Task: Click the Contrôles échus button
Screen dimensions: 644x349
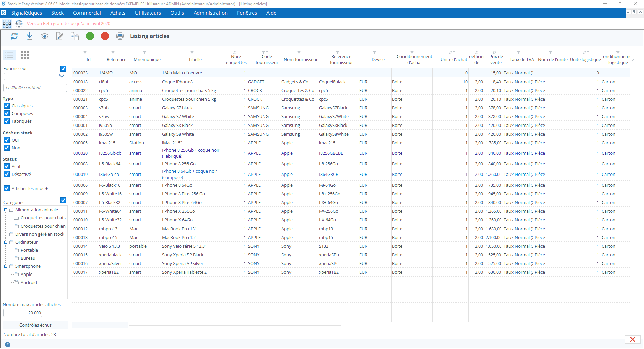Action: coord(35,325)
